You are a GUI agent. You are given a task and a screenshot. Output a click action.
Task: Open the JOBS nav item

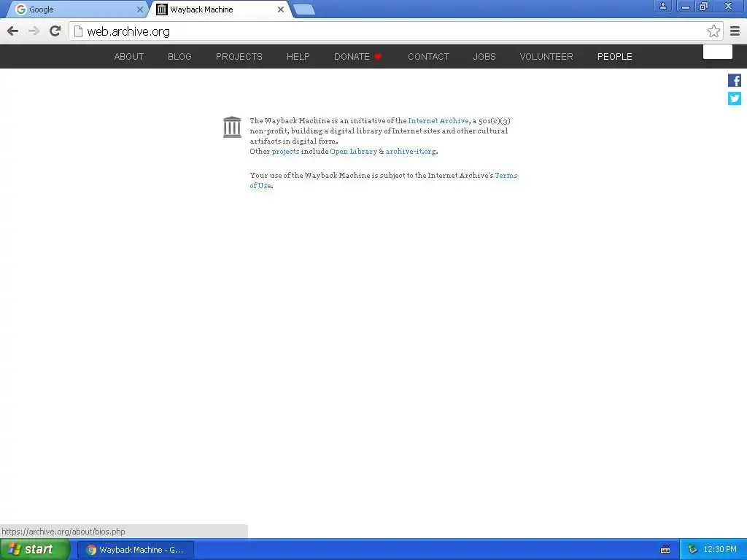(484, 57)
